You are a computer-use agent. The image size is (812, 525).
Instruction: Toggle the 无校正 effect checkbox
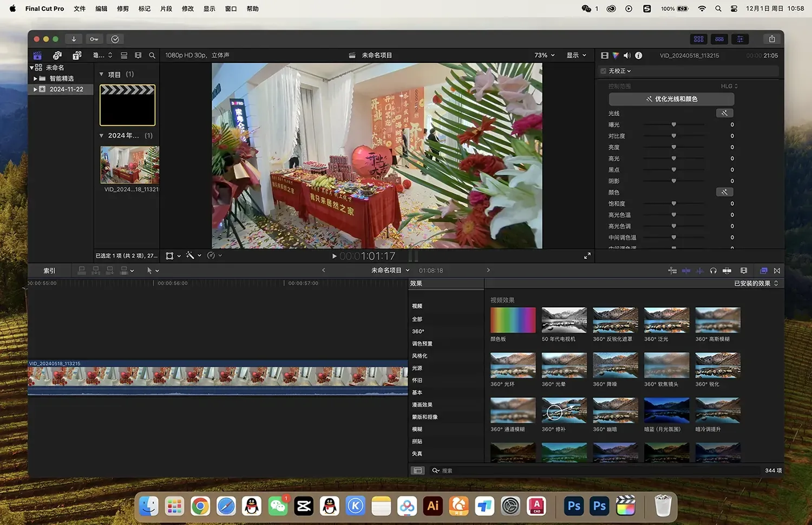604,71
